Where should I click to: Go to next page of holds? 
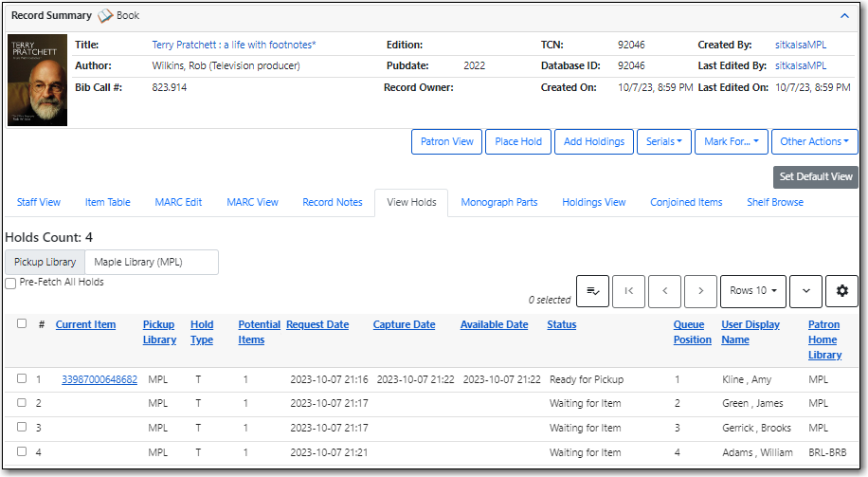click(700, 291)
